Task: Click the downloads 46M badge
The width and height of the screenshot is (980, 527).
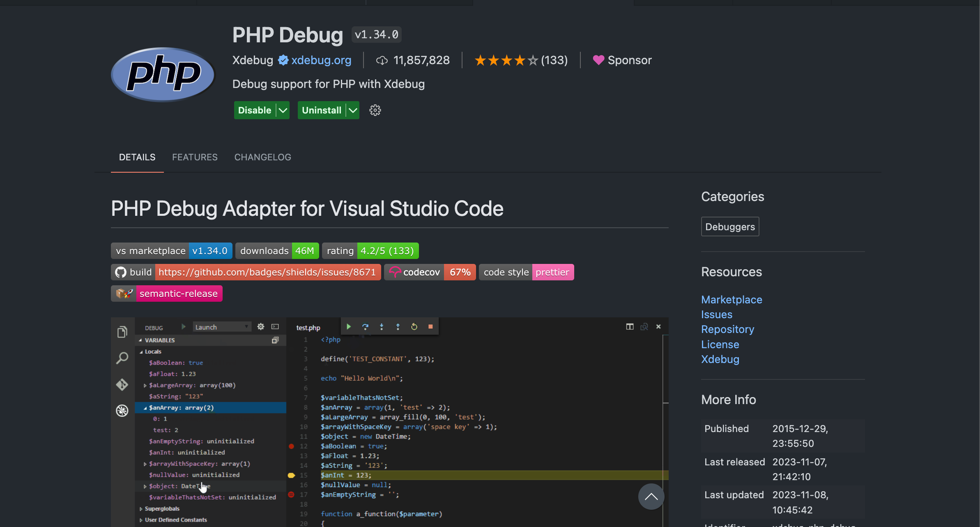Action: 277,251
